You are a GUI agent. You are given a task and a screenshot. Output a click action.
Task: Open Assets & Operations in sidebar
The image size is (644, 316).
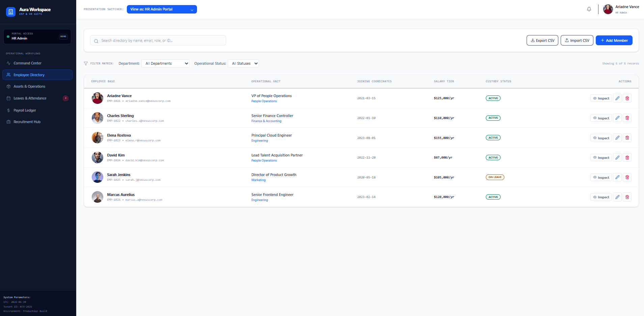tap(37, 86)
